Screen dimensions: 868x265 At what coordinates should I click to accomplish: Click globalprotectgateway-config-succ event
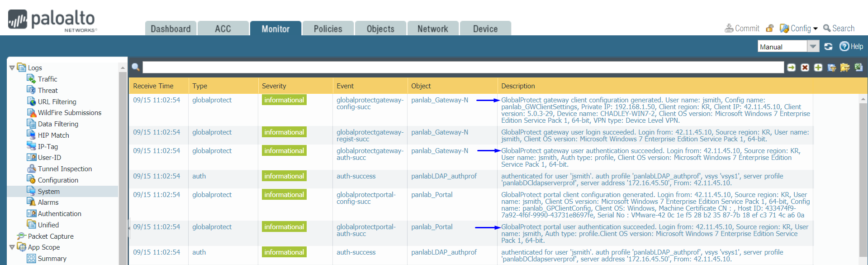click(x=370, y=103)
